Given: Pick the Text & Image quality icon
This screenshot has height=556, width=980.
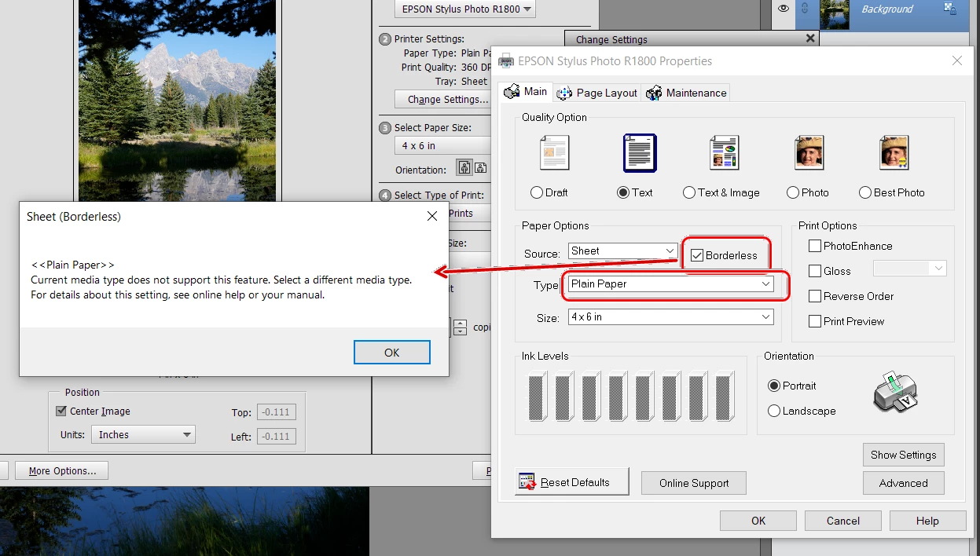Looking at the screenshot, I should click(x=724, y=153).
